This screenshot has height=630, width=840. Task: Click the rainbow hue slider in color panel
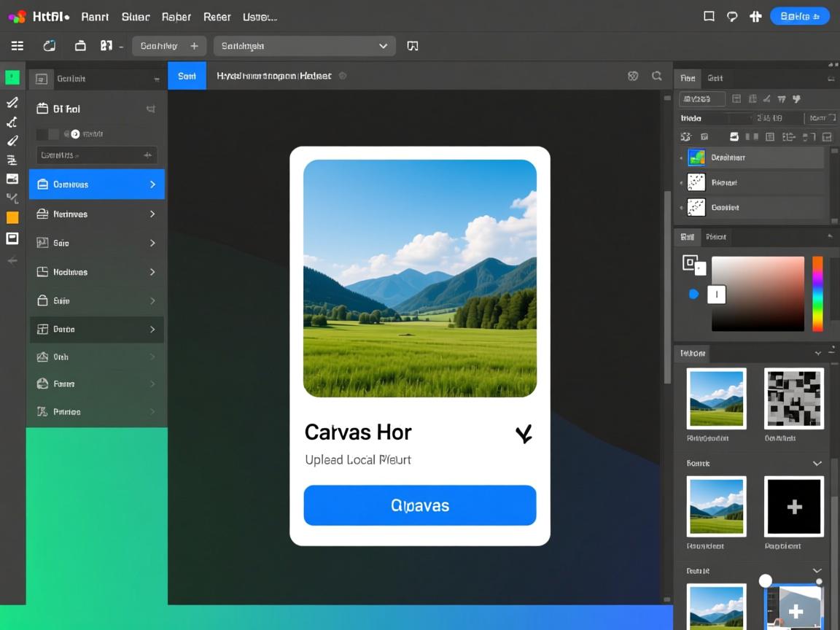coord(817,293)
